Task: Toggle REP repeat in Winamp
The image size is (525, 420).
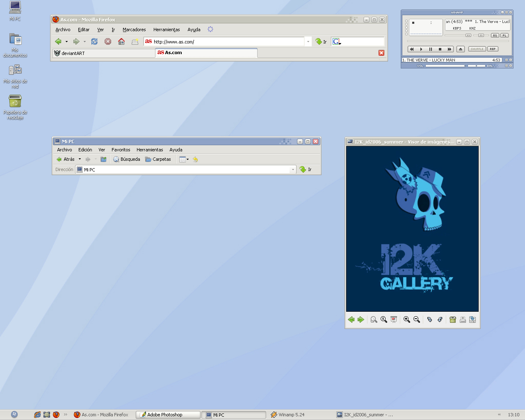Action: 493,49
